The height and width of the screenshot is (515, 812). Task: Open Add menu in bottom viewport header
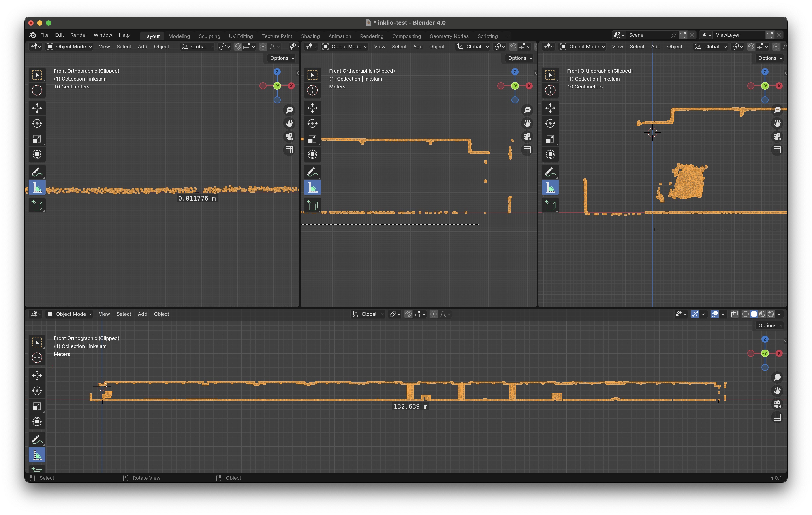click(x=142, y=314)
